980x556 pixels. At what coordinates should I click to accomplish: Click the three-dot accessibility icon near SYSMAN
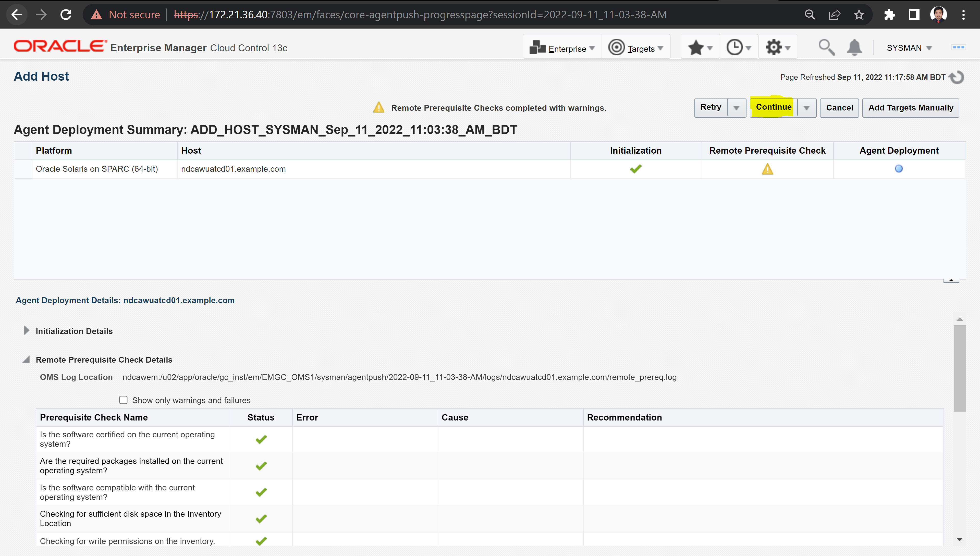(958, 47)
